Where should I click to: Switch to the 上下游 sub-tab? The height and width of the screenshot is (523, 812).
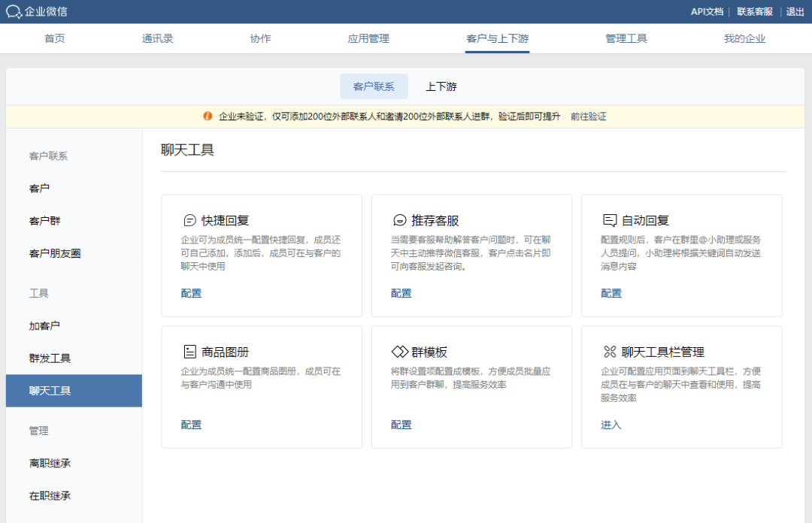point(441,86)
